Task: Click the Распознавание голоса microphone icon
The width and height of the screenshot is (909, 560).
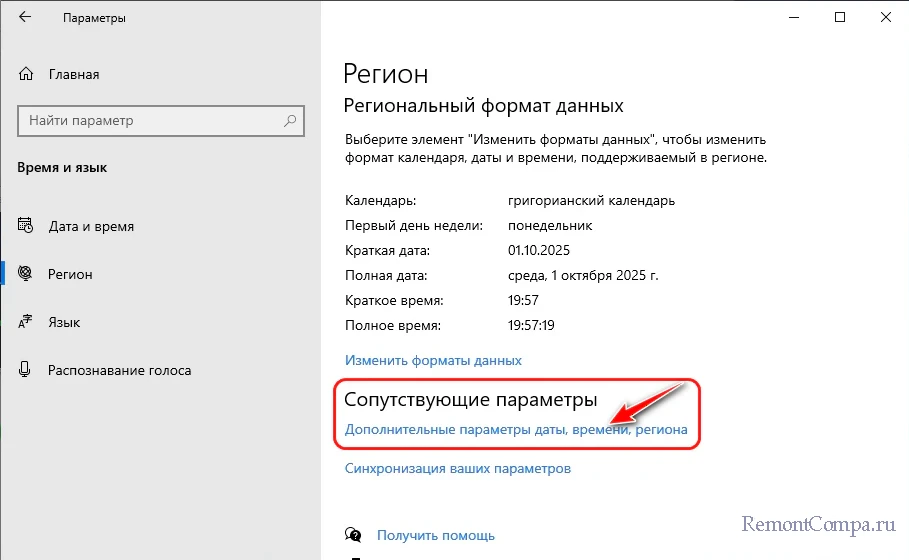Action: [26, 370]
